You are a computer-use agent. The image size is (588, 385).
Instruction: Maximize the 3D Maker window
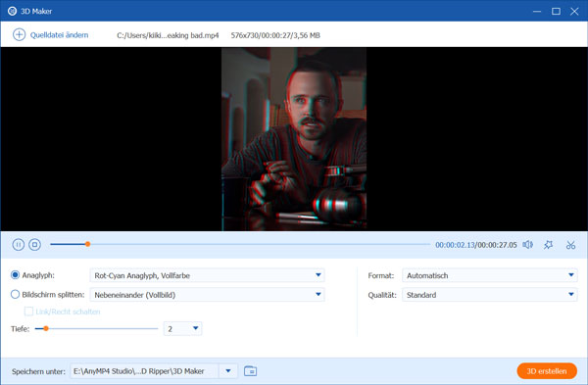click(556, 11)
